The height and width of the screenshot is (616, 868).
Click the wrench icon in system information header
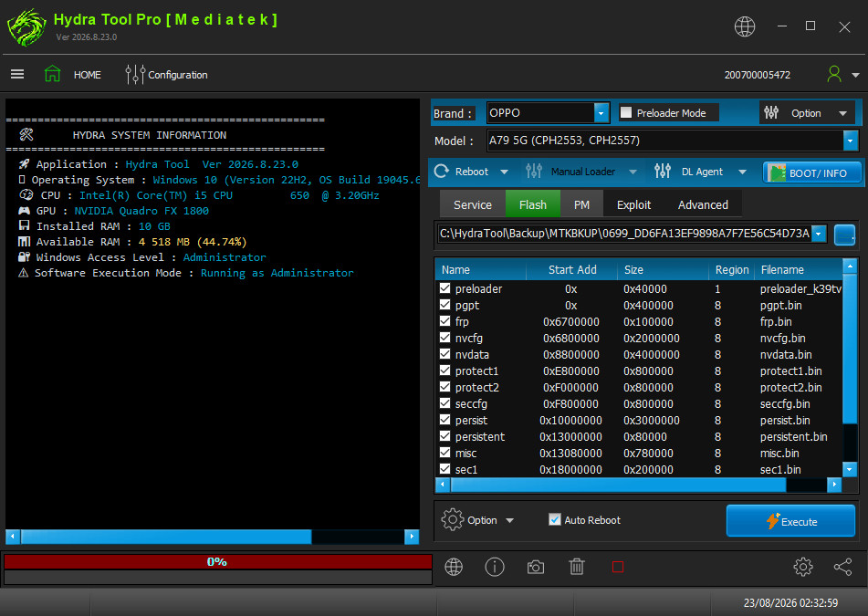click(x=26, y=134)
